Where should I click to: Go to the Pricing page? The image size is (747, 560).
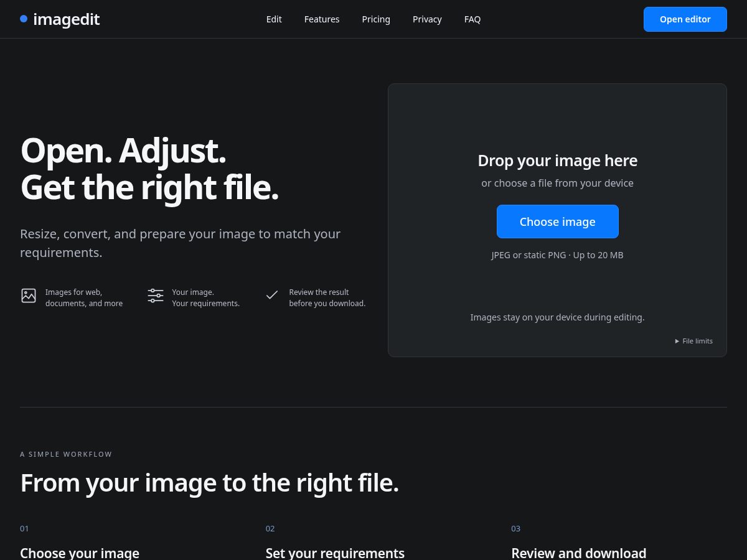pyautogui.click(x=376, y=19)
